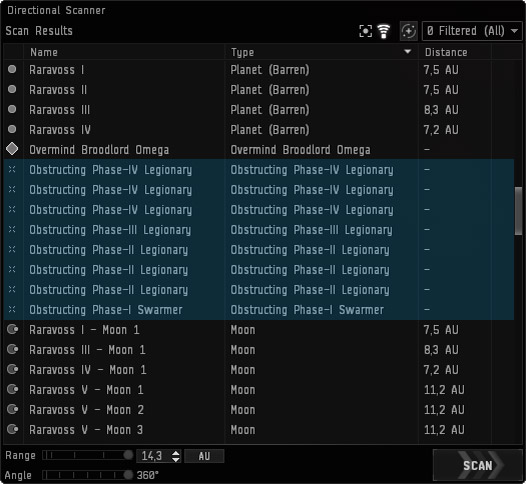Image resolution: width=526 pixels, height=484 pixels.
Task: Click the Range slider handle
Action: (128, 455)
